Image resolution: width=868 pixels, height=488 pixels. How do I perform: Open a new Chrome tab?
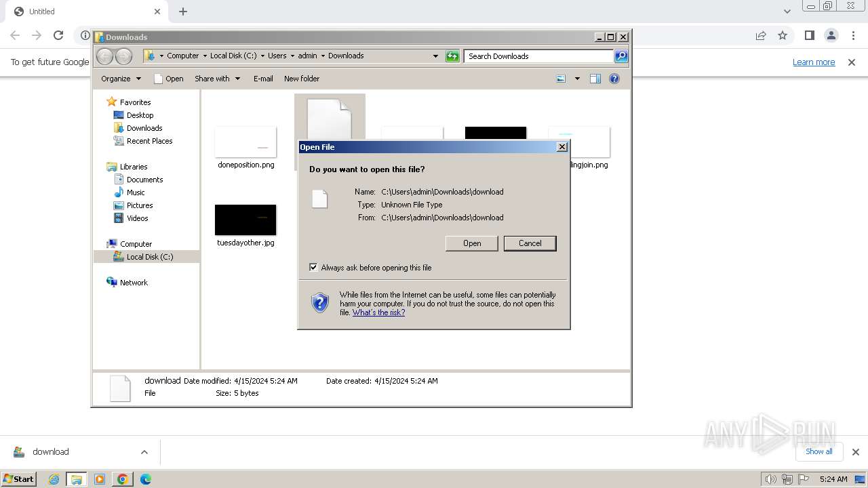coord(182,12)
